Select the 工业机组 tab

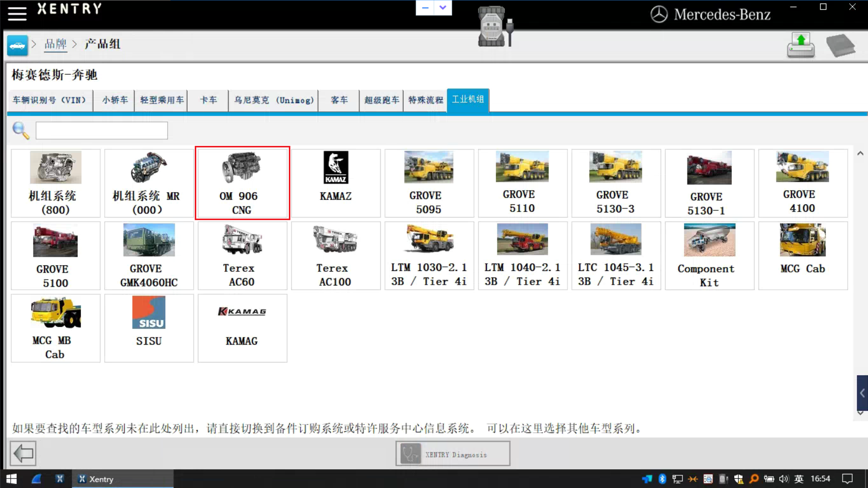click(468, 100)
